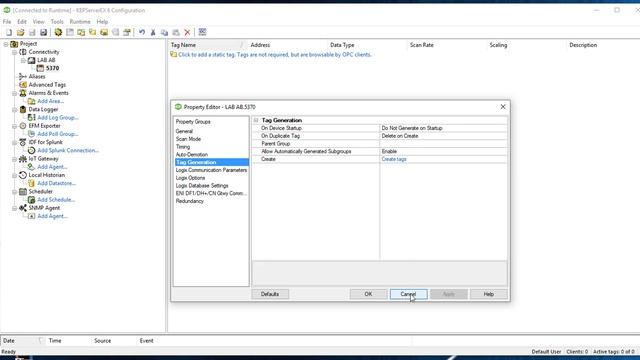Collapse the LAB AB channel node

[23, 60]
